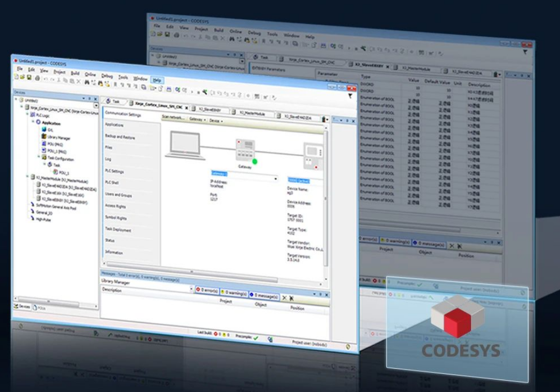The image size is (560, 392).
Task: Click horizontal scrollbar under device tree
Action: (x=56, y=303)
